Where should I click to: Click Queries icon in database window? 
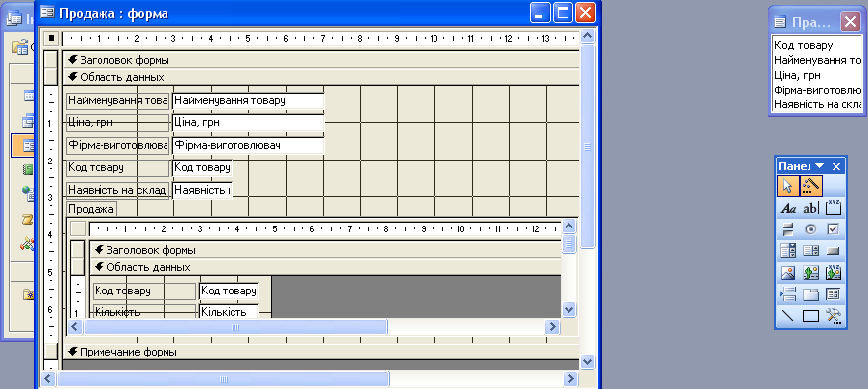29,120
